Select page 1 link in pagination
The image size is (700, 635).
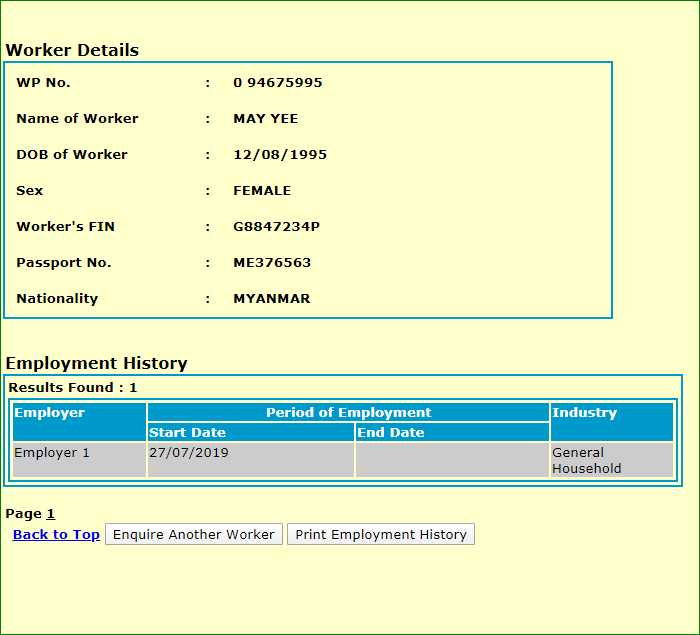point(50,514)
